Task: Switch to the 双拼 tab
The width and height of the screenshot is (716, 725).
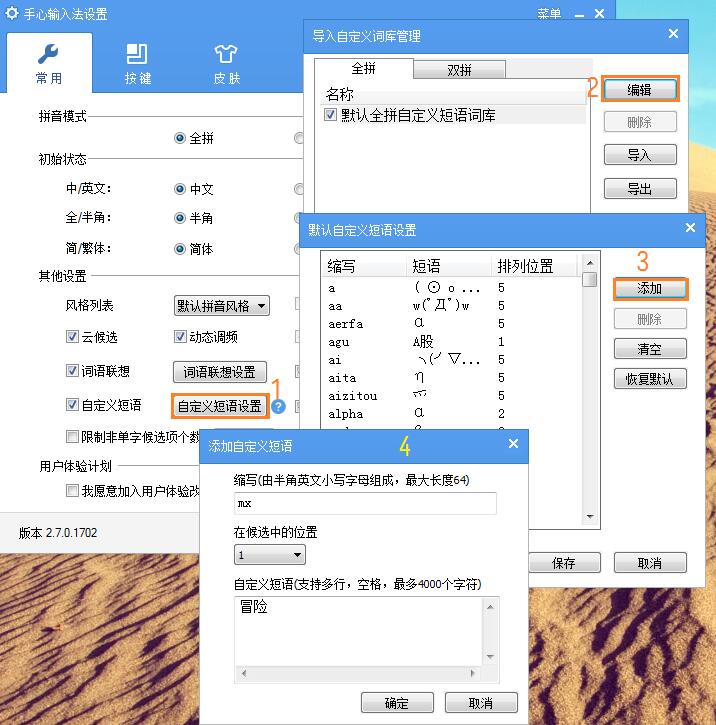Action: (459, 70)
